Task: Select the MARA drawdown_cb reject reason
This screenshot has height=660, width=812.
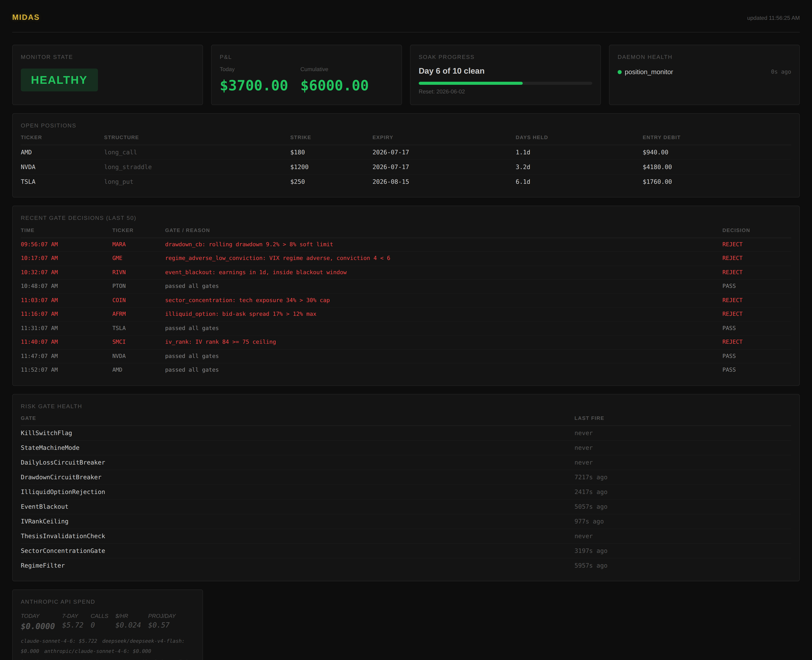Action: point(249,245)
